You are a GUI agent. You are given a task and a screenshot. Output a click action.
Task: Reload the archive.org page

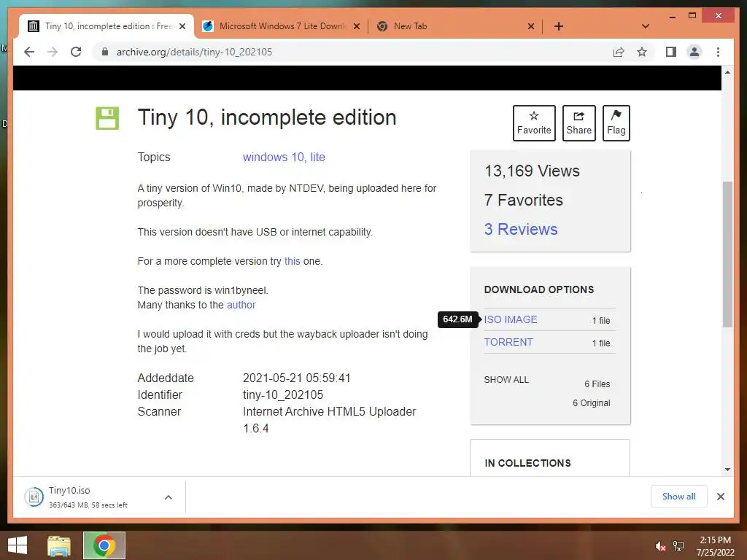click(x=76, y=52)
